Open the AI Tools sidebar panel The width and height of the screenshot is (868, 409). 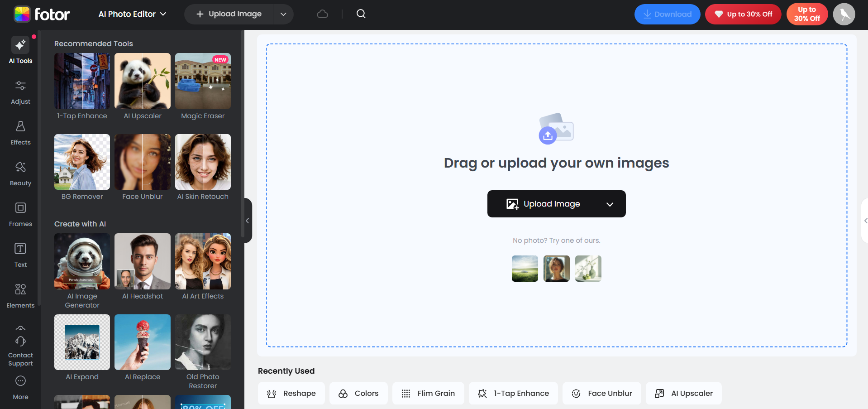[20, 50]
